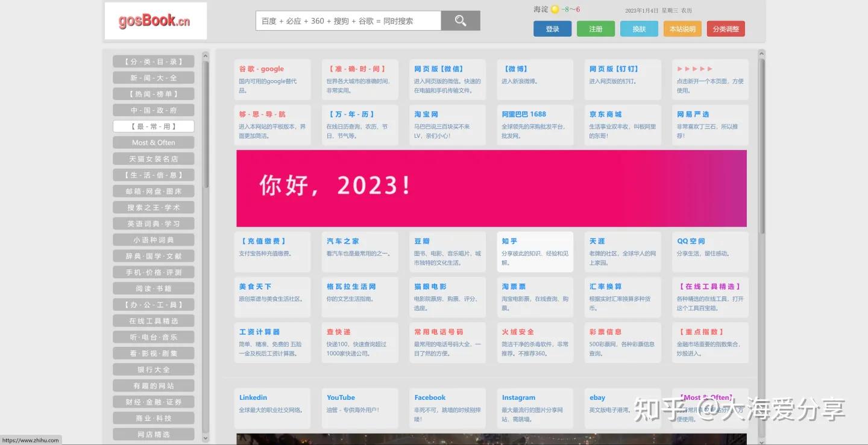Screen dimensions: 868x445
Task: Click inside the search input field
Action: coord(347,20)
